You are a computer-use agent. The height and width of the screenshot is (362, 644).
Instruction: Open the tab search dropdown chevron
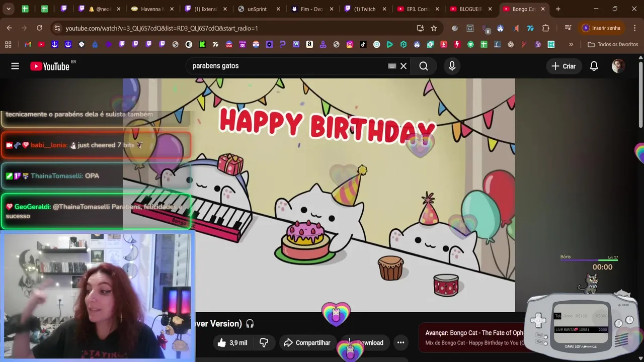tap(9, 9)
